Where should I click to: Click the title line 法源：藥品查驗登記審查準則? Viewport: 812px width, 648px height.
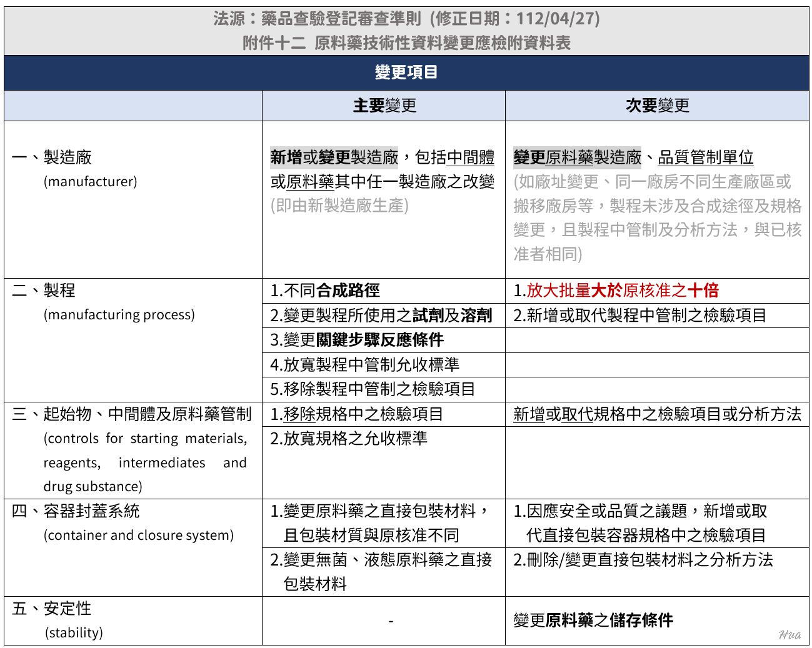pyautogui.click(x=406, y=19)
